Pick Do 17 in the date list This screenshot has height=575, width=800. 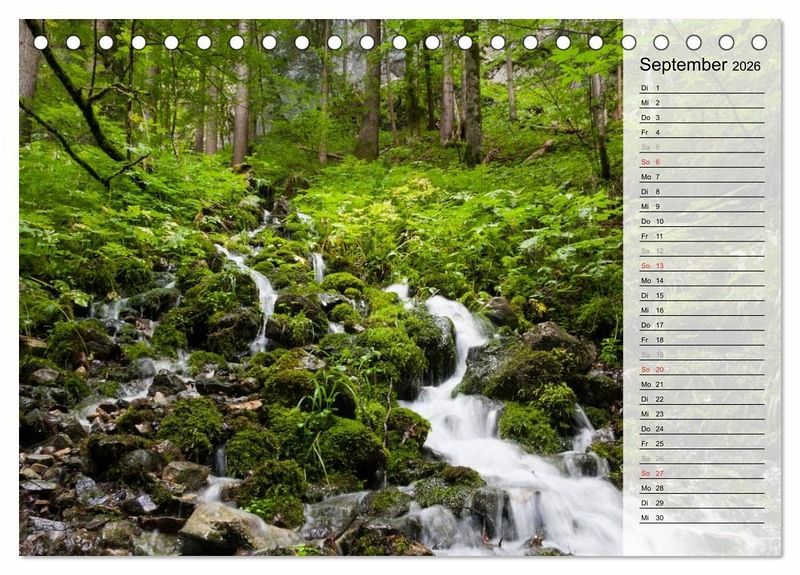[701, 325]
